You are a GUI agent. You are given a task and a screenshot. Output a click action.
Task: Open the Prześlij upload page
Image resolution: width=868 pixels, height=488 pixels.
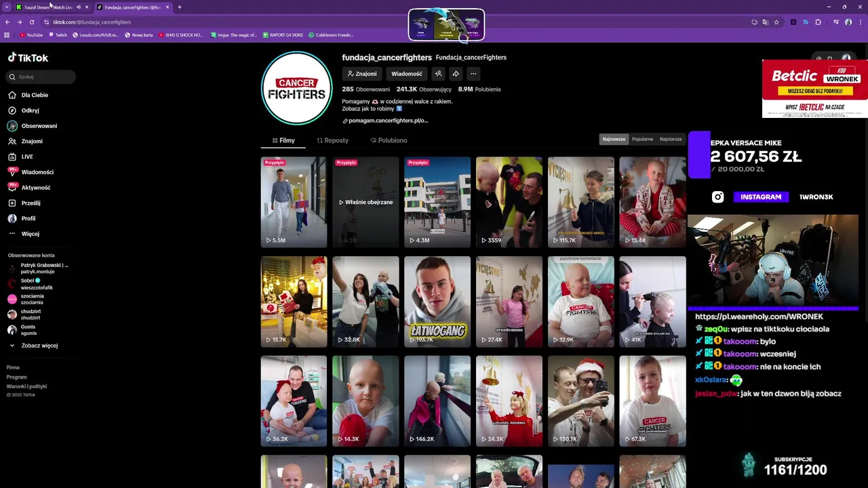pyautogui.click(x=31, y=203)
